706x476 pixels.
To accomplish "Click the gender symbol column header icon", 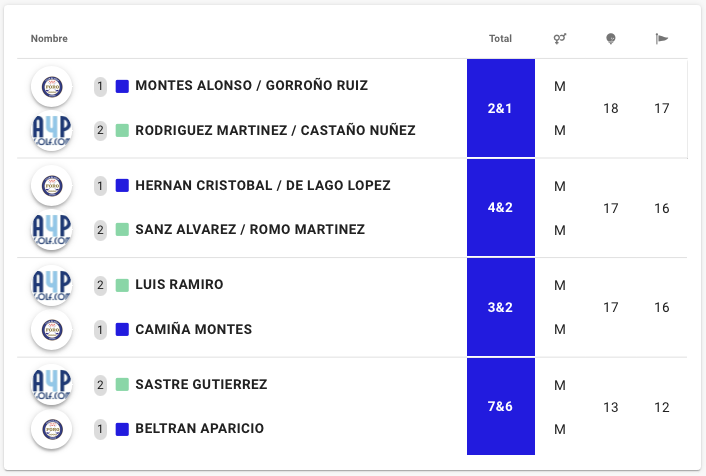I will coord(560,39).
